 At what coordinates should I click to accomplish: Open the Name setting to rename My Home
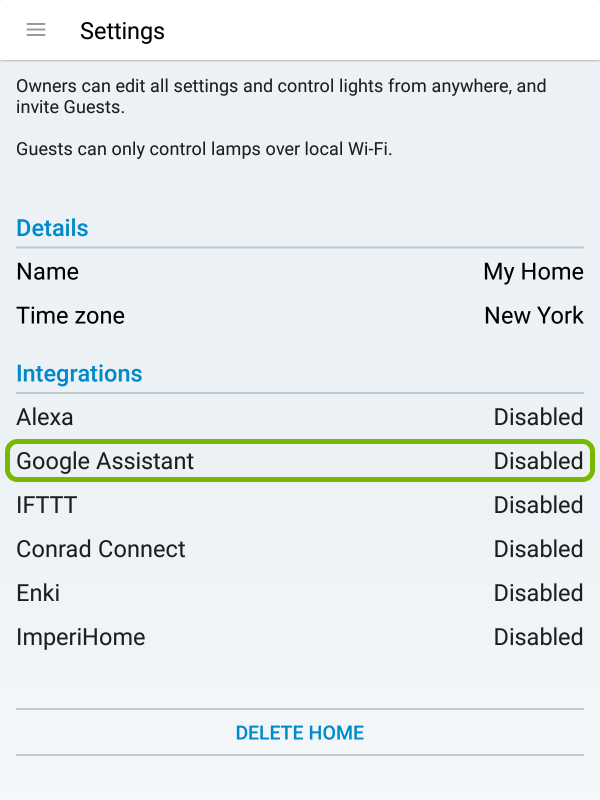pos(300,271)
